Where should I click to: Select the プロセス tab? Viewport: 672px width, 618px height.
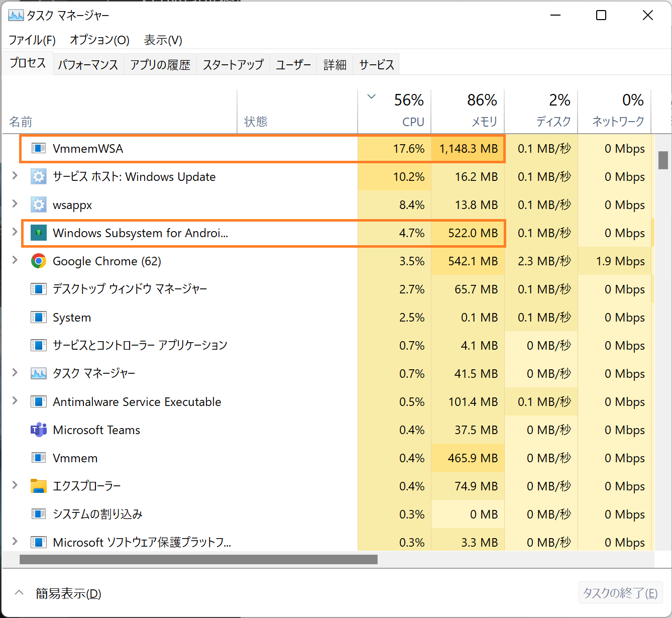tap(28, 63)
